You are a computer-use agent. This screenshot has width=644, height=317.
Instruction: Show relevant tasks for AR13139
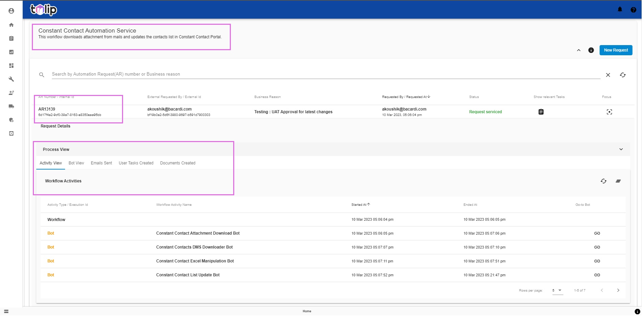pos(541,112)
